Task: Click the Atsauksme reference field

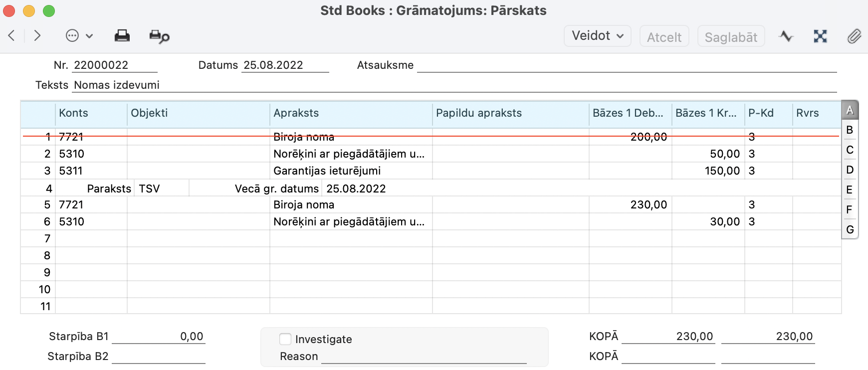Action: click(x=626, y=65)
